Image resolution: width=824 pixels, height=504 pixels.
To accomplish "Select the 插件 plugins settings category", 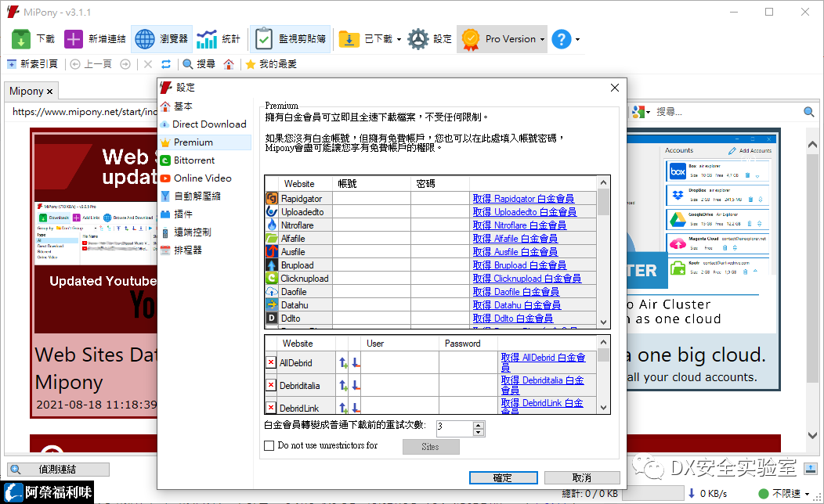I will click(205, 214).
